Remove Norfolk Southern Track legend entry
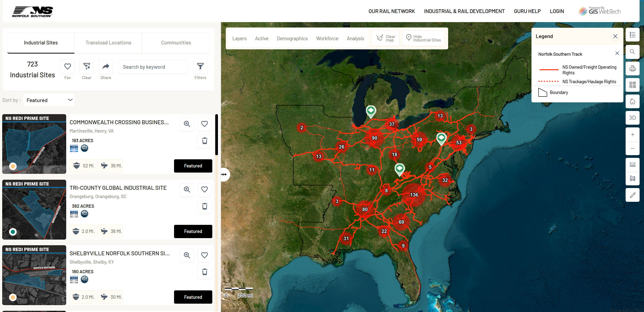 pyautogui.click(x=617, y=53)
